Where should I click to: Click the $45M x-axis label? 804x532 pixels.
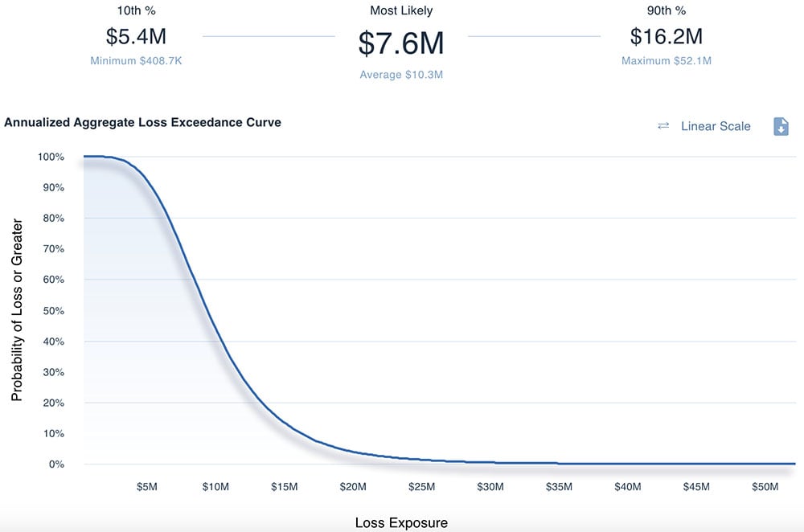point(696,487)
